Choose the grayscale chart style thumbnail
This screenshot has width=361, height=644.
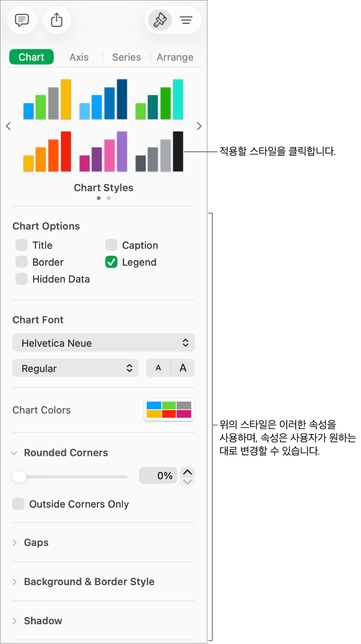tap(160, 152)
